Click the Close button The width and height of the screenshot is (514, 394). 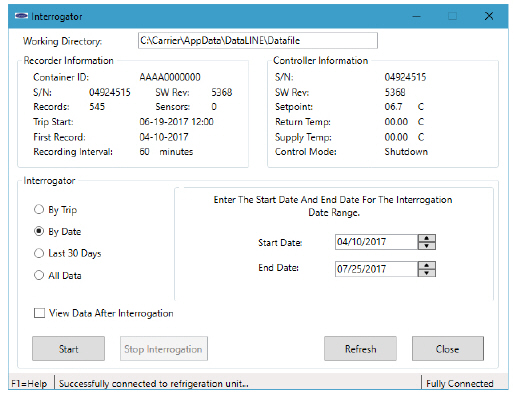(x=448, y=349)
